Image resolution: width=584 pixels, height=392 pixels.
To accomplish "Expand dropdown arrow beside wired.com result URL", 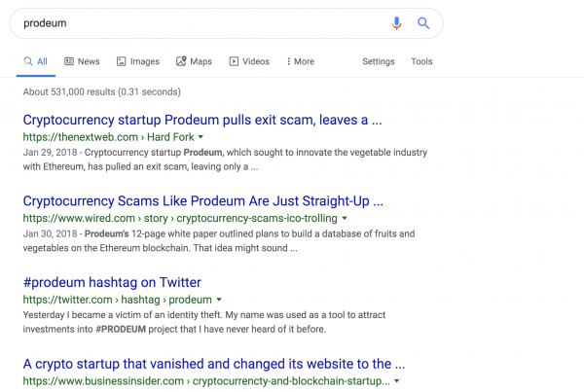I will click(x=345, y=218).
